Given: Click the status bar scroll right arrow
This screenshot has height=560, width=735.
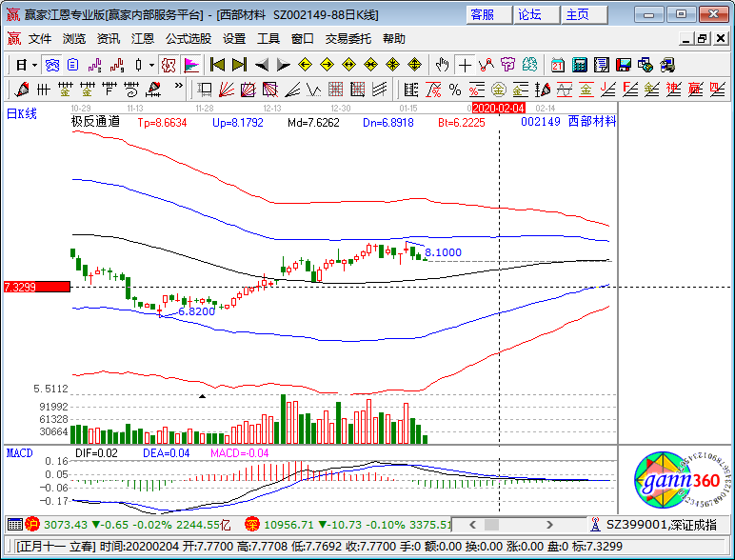Looking at the screenshot, I should [x=549, y=525].
